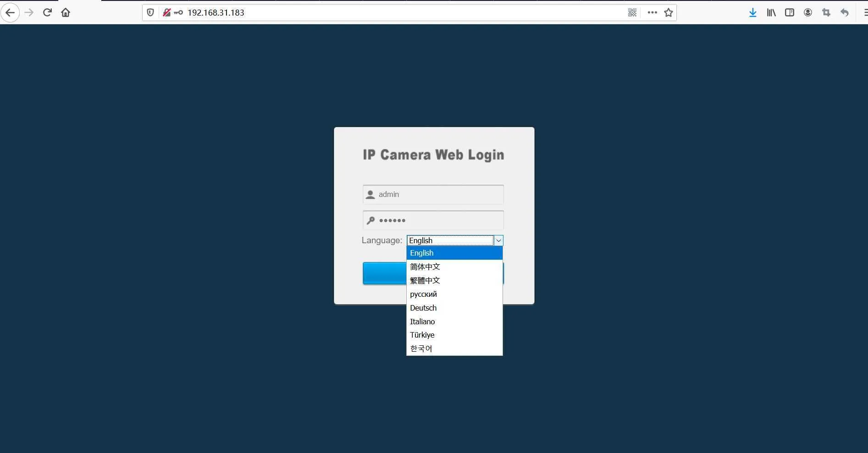Open the library bookshelf menu
The image size is (868, 453).
(x=771, y=12)
